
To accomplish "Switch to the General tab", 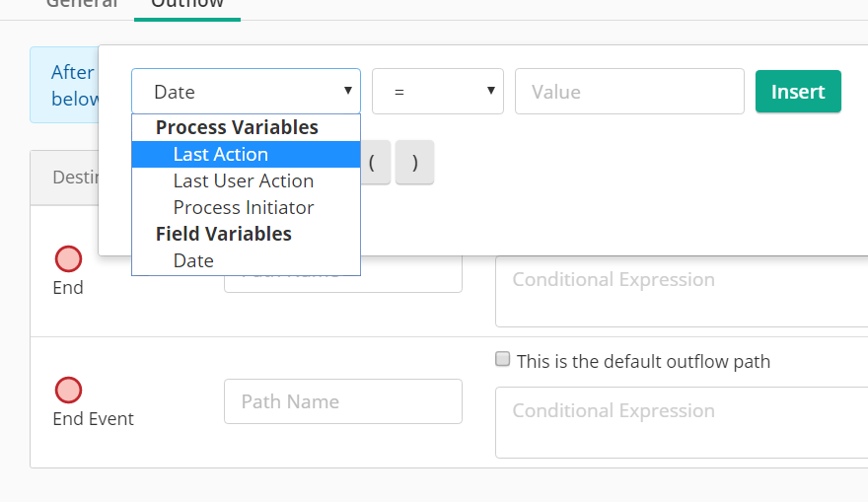I will pos(82,4).
